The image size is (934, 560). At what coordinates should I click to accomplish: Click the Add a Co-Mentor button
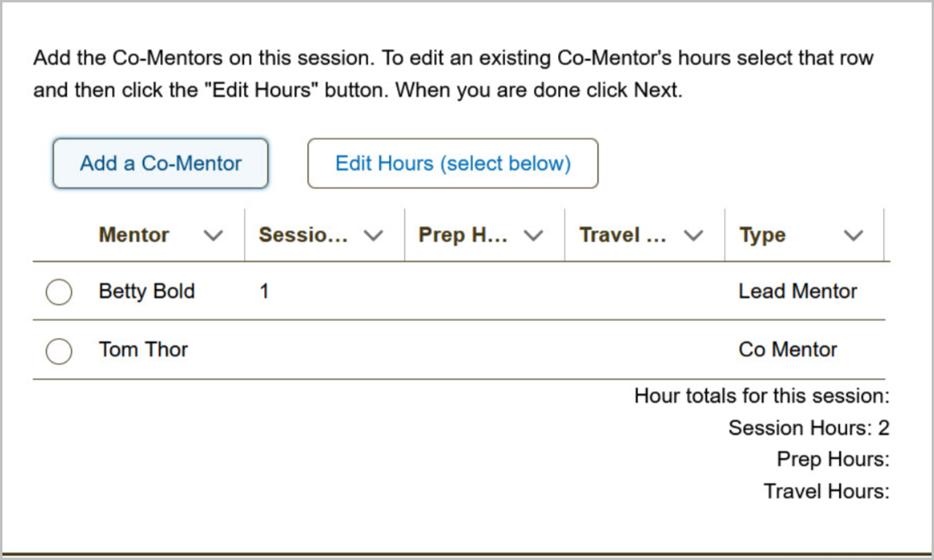click(x=159, y=163)
